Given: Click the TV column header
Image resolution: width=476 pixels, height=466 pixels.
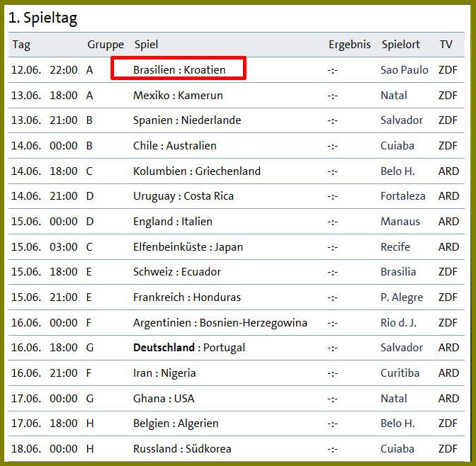Looking at the screenshot, I should click(x=446, y=44).
